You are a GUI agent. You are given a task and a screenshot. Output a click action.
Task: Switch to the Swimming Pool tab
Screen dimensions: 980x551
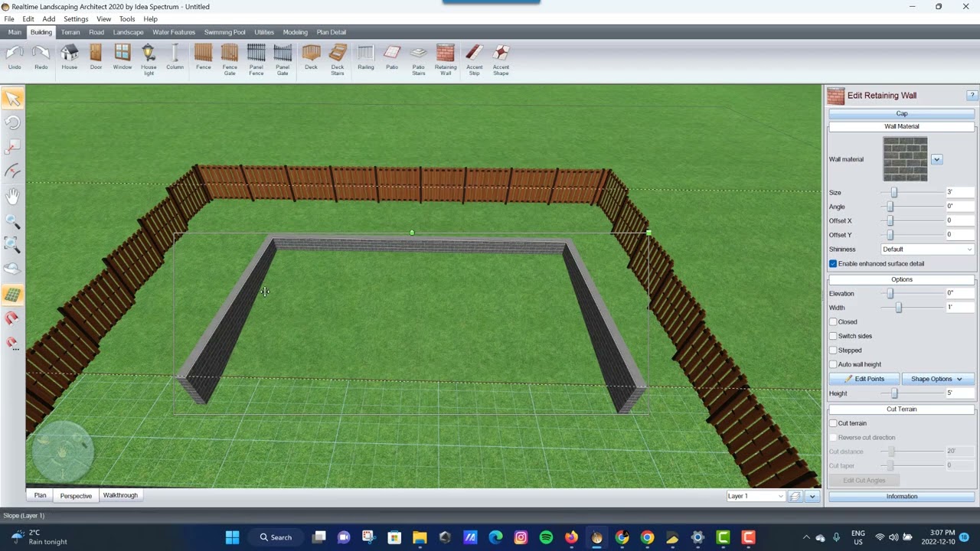click(225, 32)
